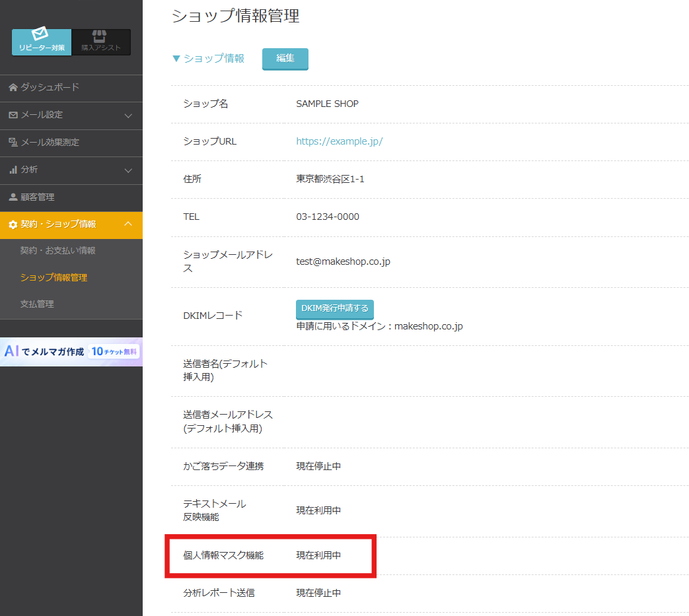Collapse the 契約・ショップ情報 chevron
689x616 pixels.
click(128, 223)
